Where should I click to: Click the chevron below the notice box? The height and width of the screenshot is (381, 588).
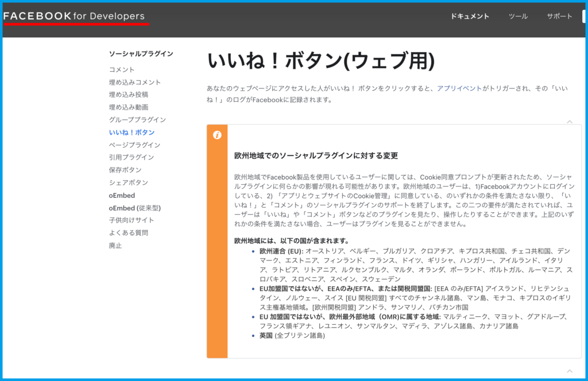pyautogui.click(x=569, y=371)
